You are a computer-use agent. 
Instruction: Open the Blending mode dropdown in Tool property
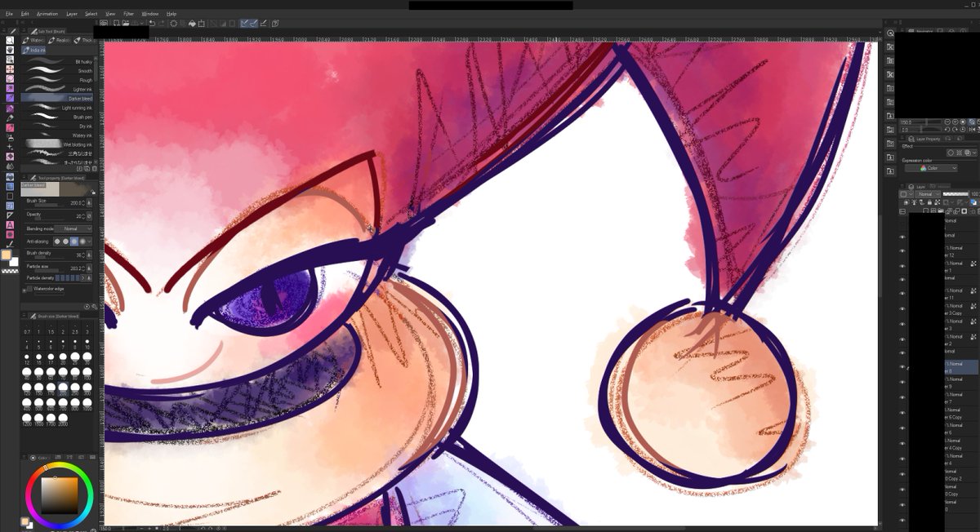(73, 228)
